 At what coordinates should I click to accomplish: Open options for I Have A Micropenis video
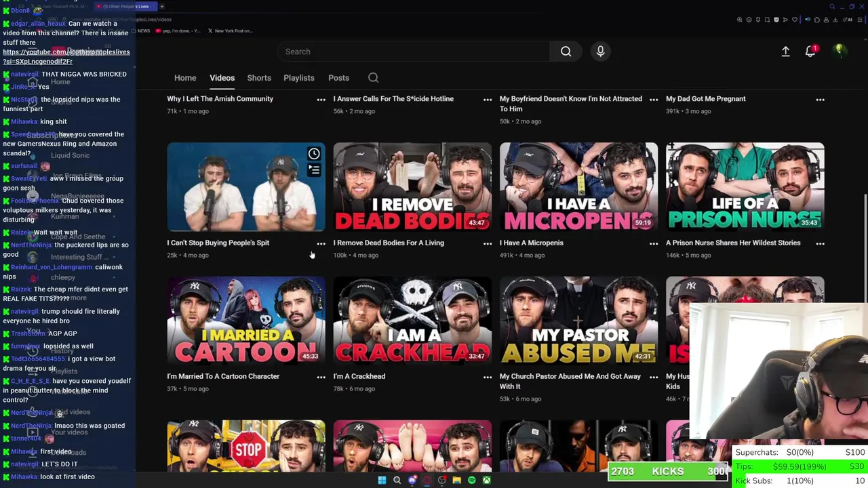coord(654,243)
